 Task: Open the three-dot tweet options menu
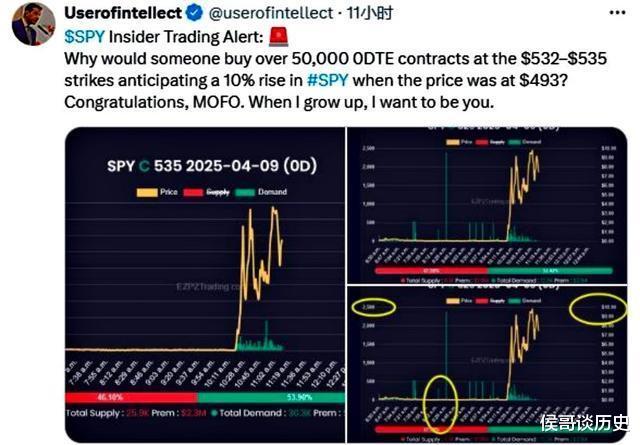[617, 13]
